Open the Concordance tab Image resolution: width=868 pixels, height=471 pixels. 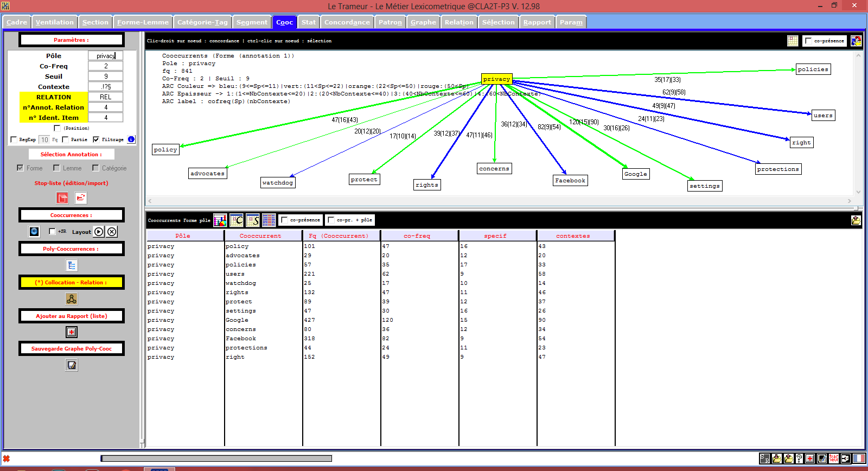(347, 22)
